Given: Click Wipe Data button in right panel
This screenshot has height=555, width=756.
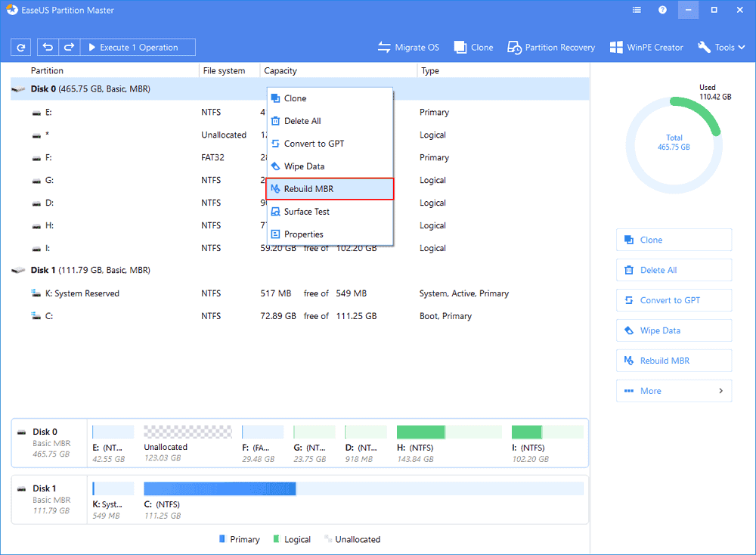Looking at the screenshot, I should [x=674, y=330].
